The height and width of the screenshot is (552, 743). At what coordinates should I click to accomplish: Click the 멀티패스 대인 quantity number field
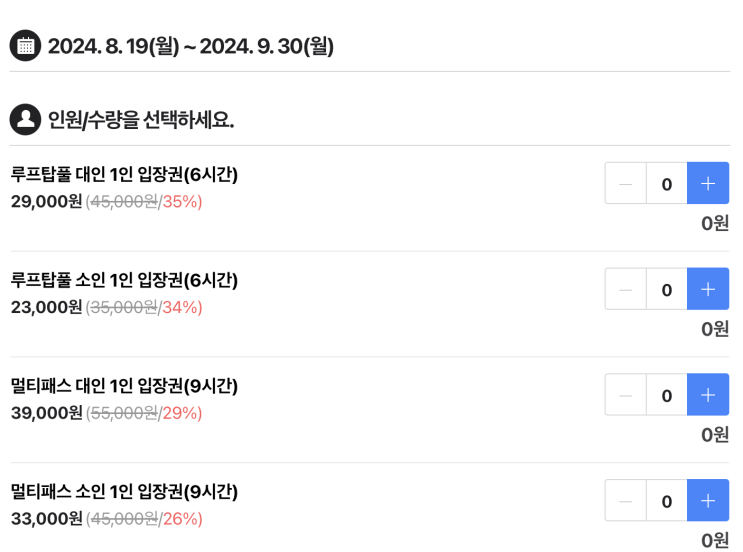pos(666,395)
